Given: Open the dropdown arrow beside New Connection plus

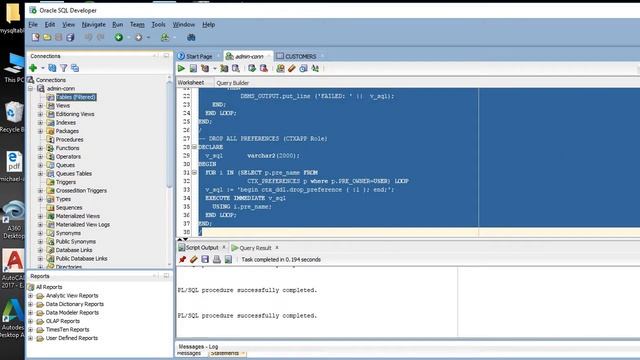Looking at the screenshot, I should (43, 68).
